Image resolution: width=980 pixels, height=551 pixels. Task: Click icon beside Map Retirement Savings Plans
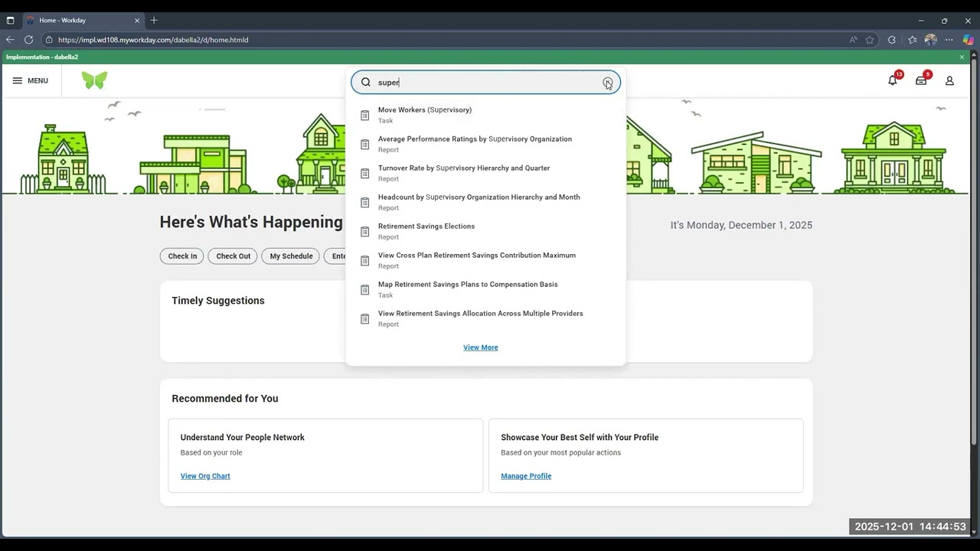pyautogui.click(x=364, y=289)
